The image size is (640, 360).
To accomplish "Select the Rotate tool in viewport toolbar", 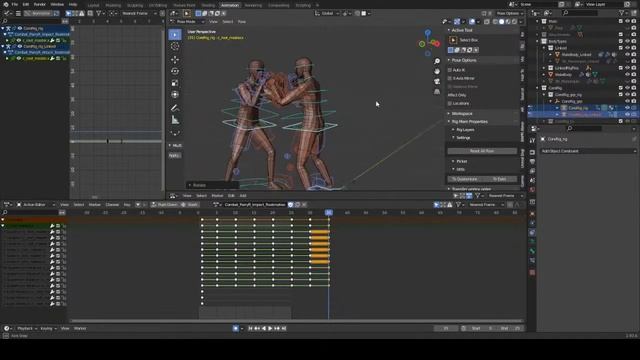I will 175,71.
